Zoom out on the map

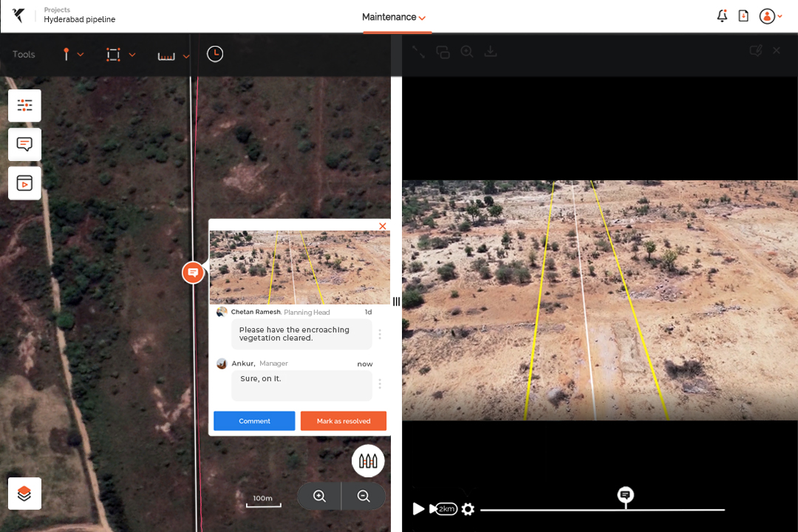coord(364,496)
